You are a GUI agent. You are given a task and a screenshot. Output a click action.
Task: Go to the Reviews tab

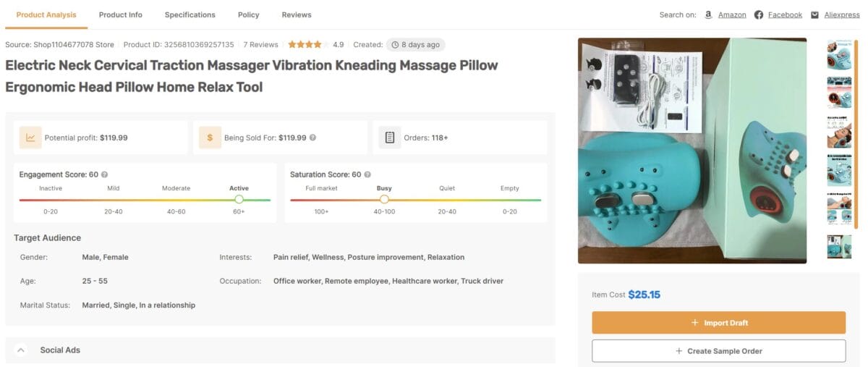point(297,14)
